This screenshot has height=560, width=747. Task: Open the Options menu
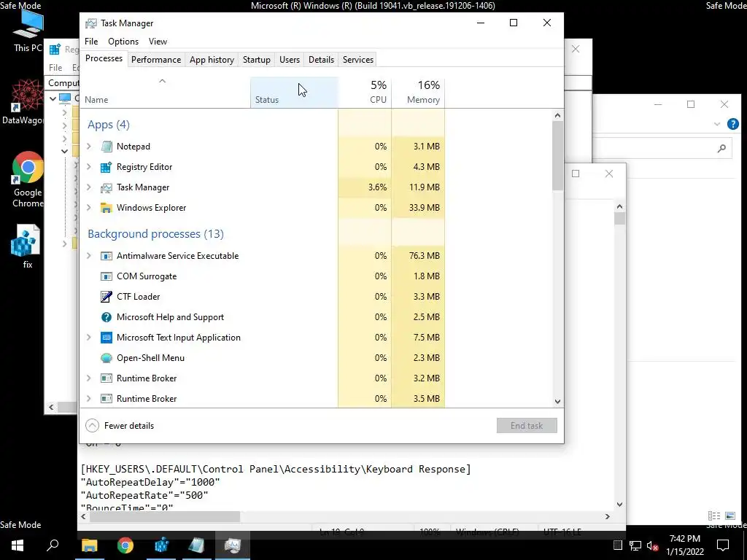pyautogui.click(x=123, y=42)
